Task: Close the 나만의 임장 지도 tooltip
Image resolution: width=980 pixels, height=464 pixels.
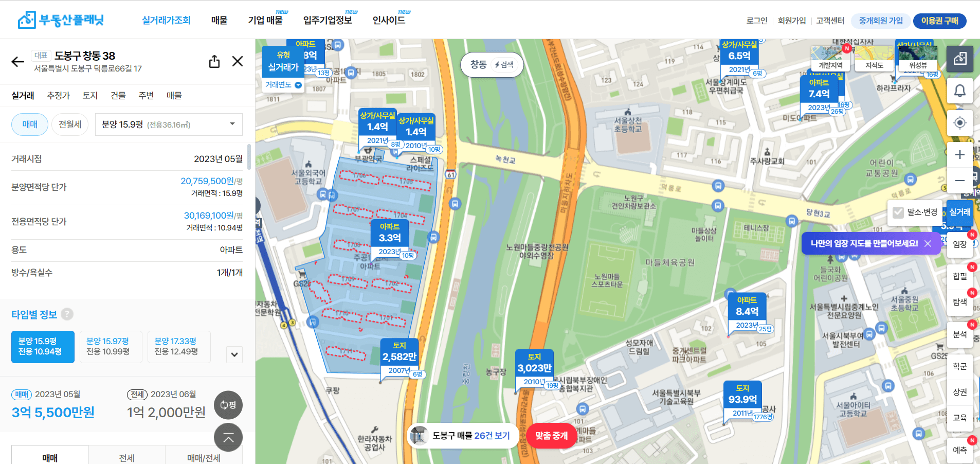Action: click(928, 243)
